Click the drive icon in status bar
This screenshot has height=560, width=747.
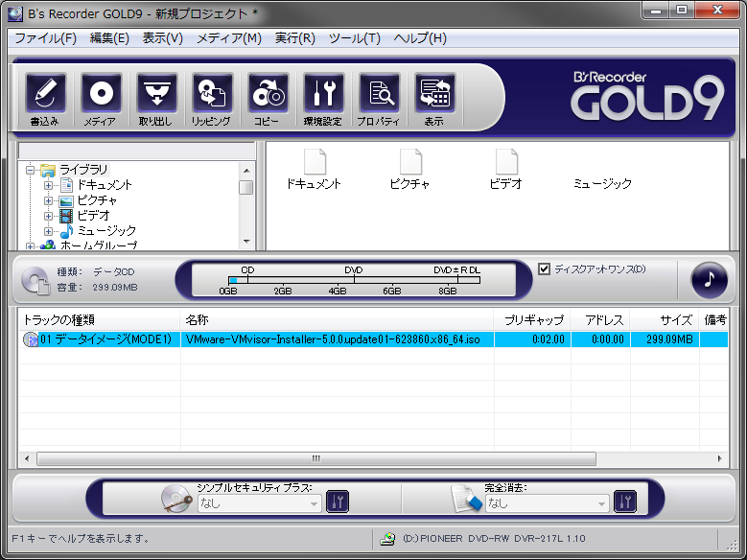pyautogui.click(x=387, y=539)
